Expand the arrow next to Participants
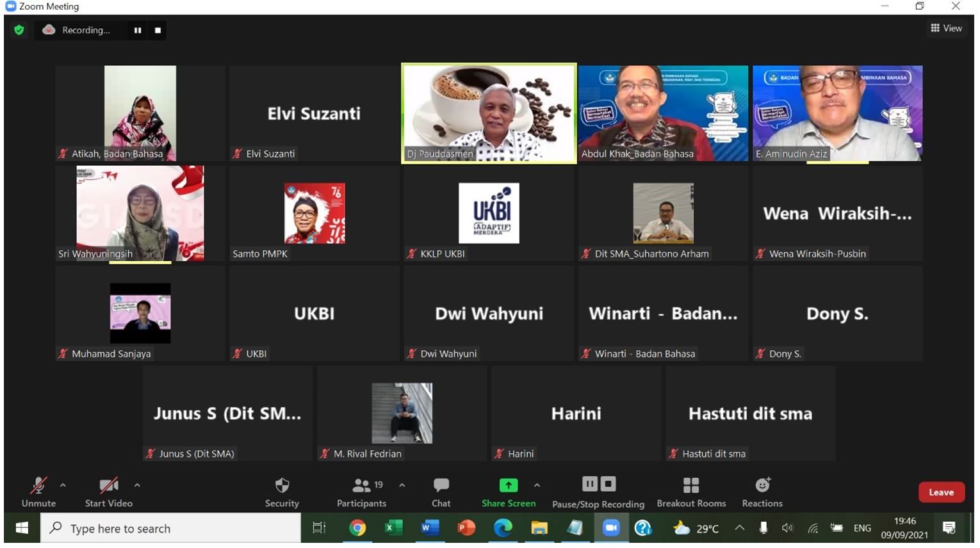Image resolution: width=980 pixels, height=548 pixels. click(x=402, y=485)
